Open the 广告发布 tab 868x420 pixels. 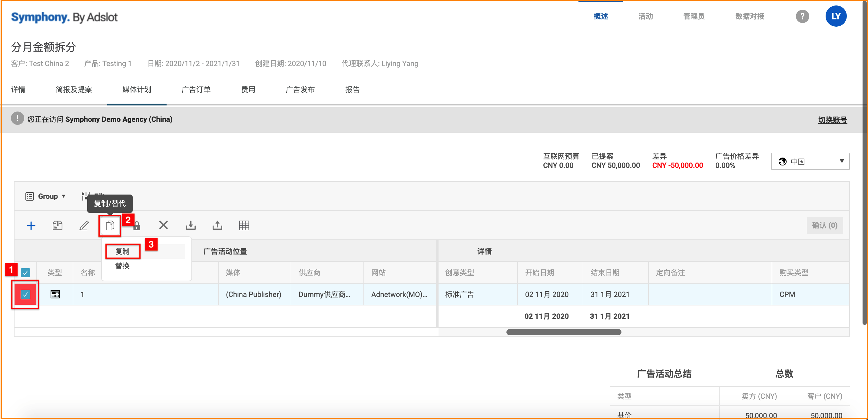[300, 89]
